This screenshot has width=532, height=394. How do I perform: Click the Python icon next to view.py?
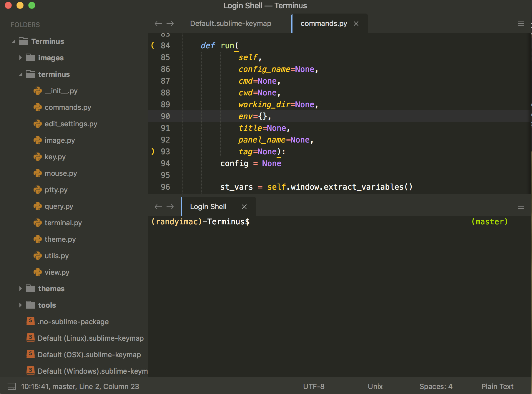(x=38, y=272)
